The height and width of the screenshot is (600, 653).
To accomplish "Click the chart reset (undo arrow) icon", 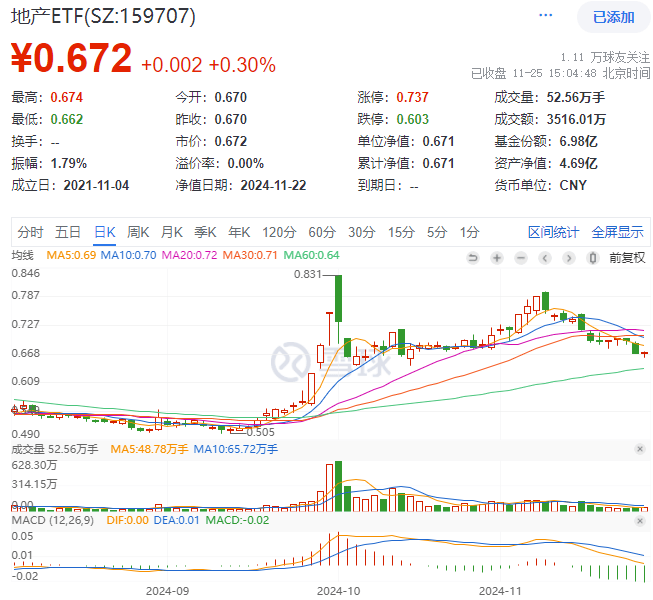I will 473,258.
